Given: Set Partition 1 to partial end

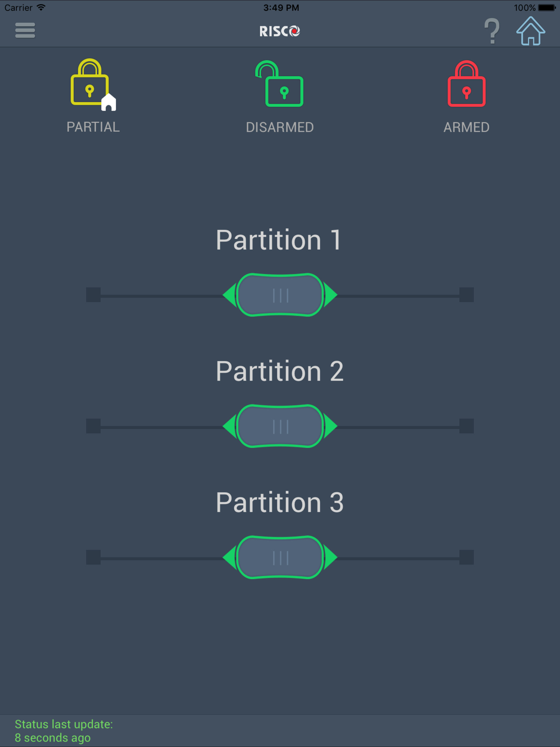Looking at the screenshot, I should (x=93, y=295).
